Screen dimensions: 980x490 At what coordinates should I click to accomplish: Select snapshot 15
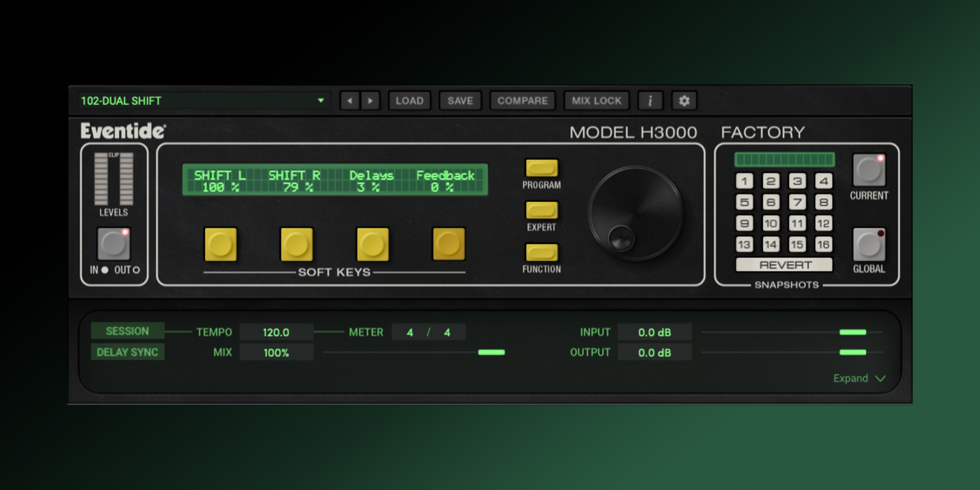(x=797, y=244)
